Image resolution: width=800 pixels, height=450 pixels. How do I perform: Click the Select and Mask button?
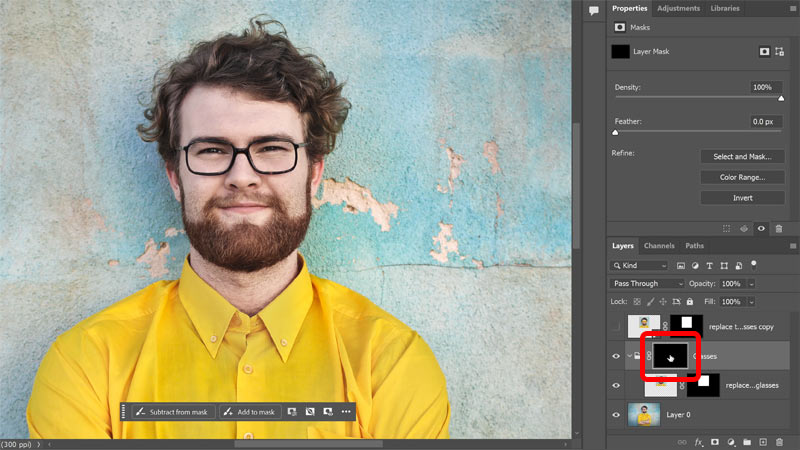(742, 157)
